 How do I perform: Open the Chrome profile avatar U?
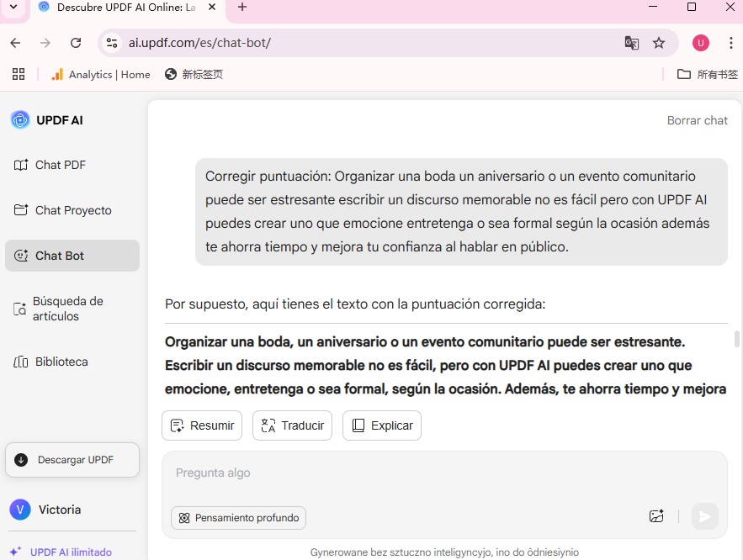(701, 43)
